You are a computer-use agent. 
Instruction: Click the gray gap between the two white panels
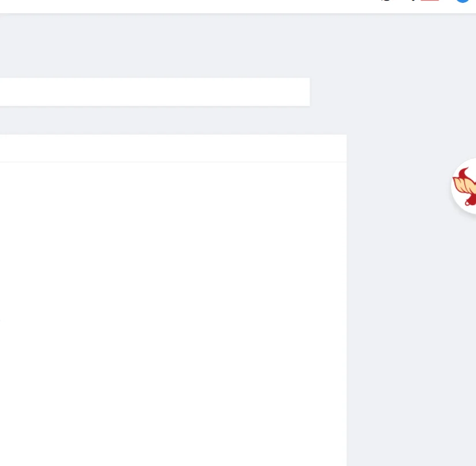click(x=173, y=121)
